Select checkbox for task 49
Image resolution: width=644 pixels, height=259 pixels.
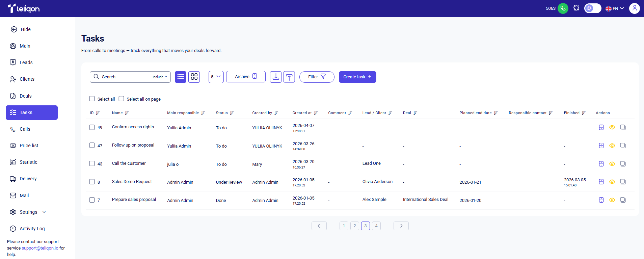click(x=92, y=127)
